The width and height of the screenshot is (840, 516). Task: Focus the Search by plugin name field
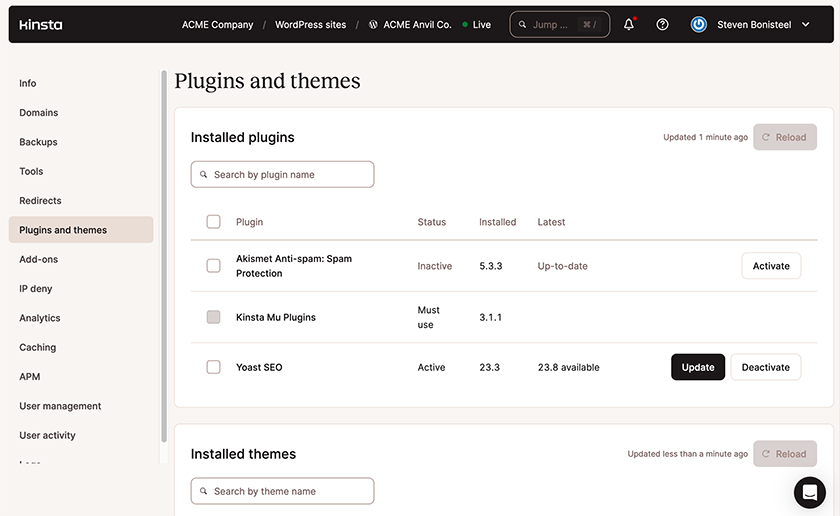click(290, 175)
